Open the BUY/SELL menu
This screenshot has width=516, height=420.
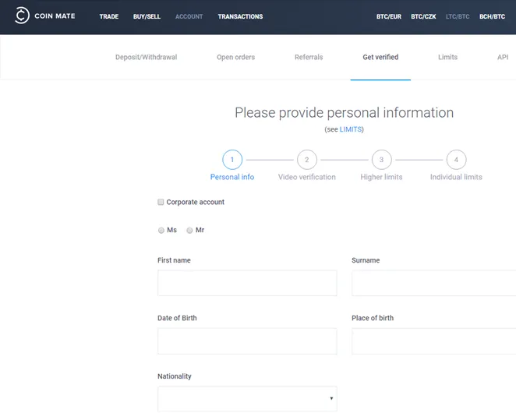147,16
